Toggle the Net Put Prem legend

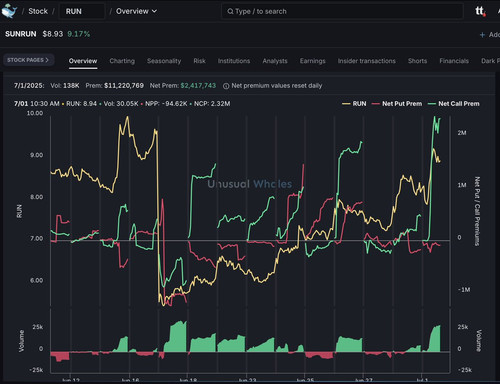point(397,104)
